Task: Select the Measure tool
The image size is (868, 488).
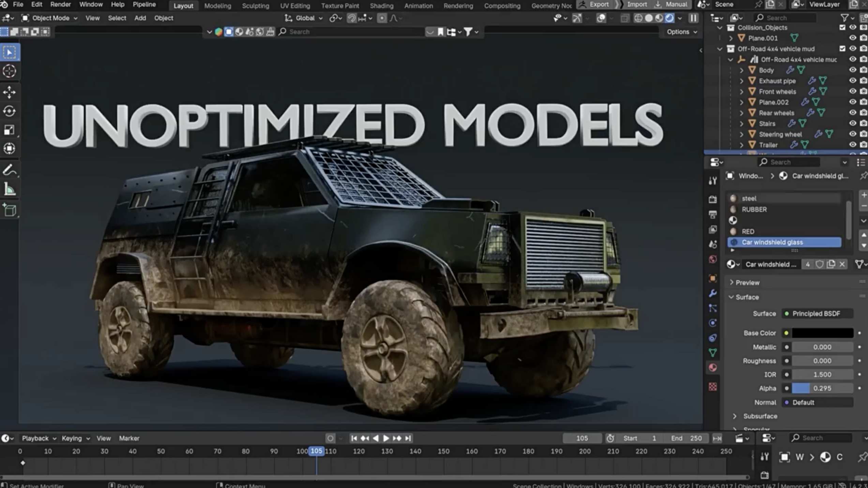Action: (9, 189)
